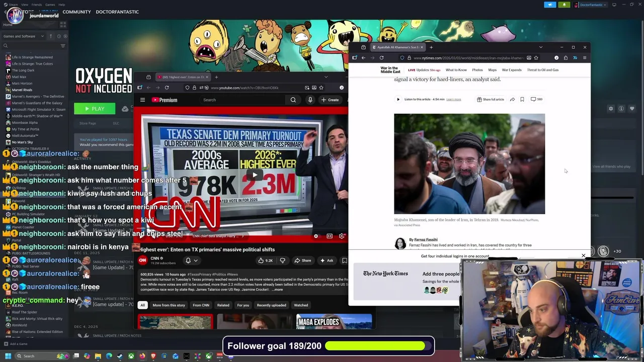The image size is (644, 362).
Task: Open 'Threat to Oil and Gas' link
Action: click(543, 70)
